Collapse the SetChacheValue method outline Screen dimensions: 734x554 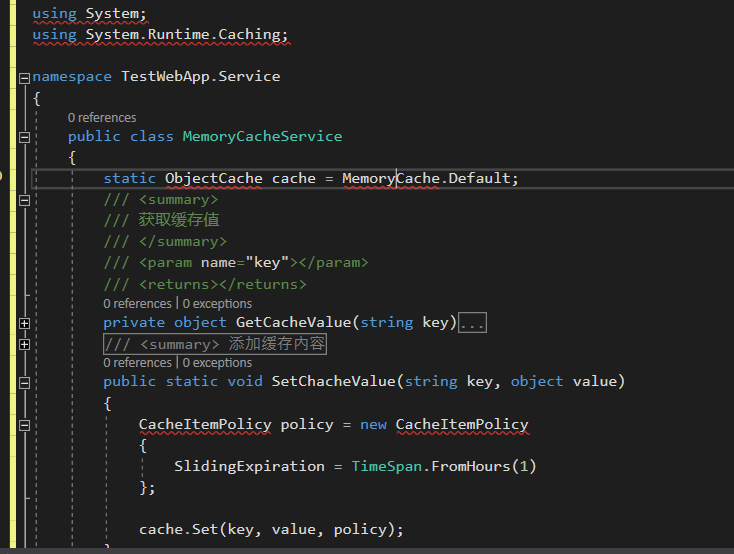point(24,382)
